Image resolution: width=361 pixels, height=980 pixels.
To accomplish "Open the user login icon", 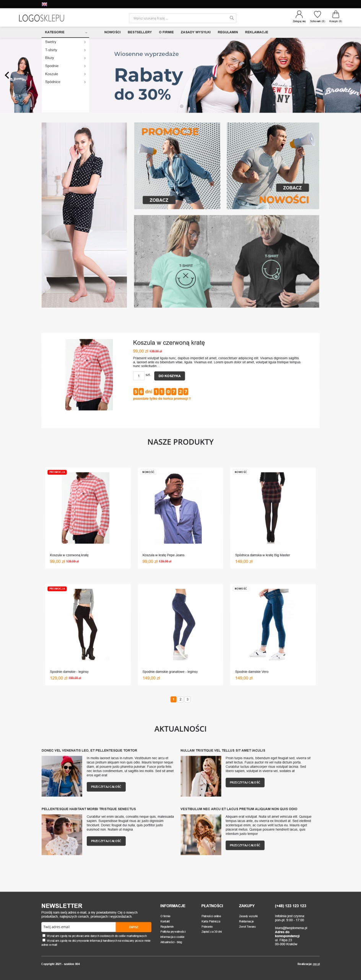I will coord(299,15).
